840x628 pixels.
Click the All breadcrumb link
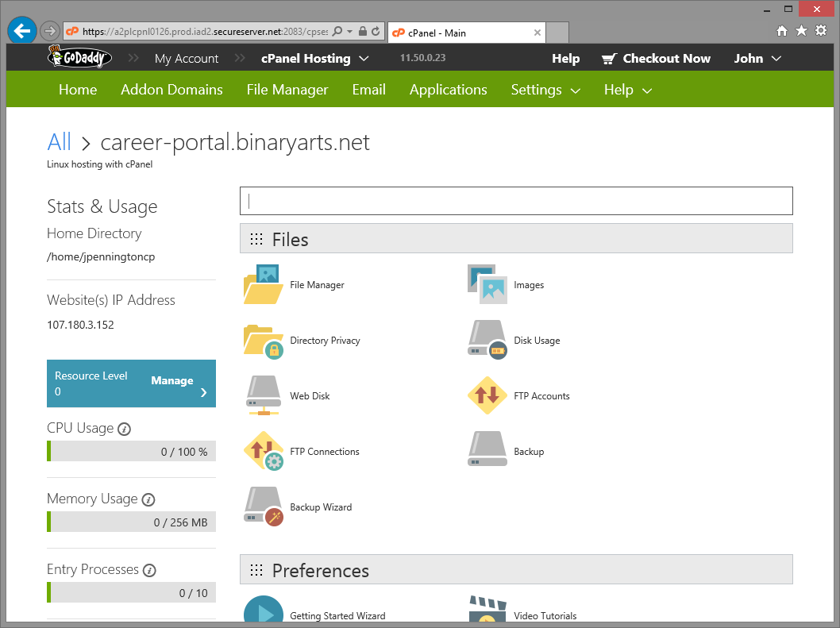coord(59,142)
